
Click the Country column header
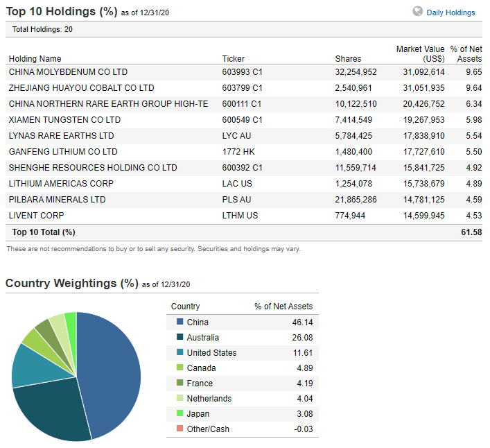tap(185, 306)
